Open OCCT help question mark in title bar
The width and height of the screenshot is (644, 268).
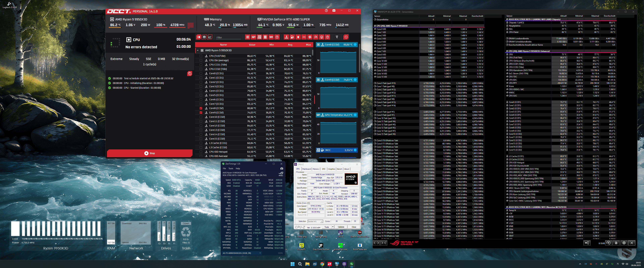tap(326, 11)
